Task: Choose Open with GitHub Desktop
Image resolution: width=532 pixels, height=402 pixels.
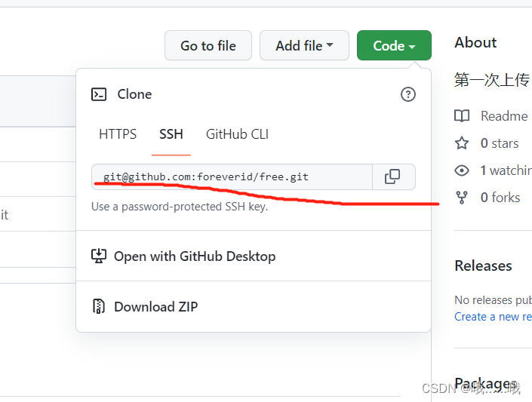Action: pyautogui.click(x=254, y=256)
